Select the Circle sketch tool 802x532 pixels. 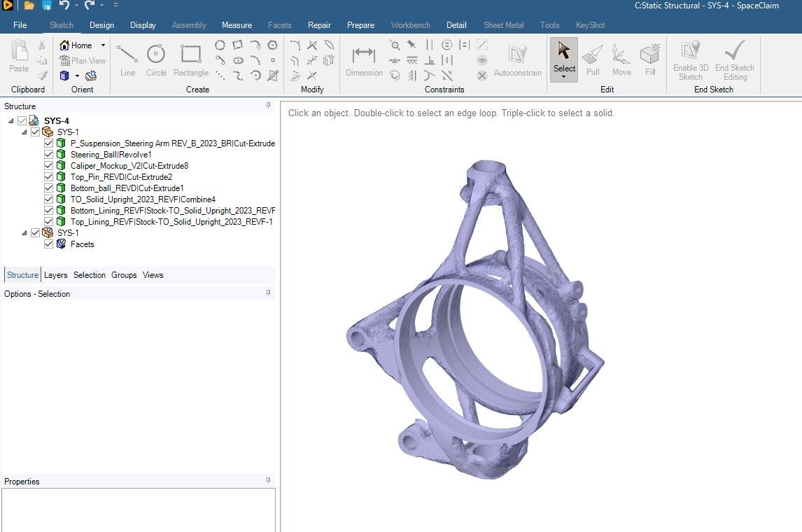click(156, 60)
